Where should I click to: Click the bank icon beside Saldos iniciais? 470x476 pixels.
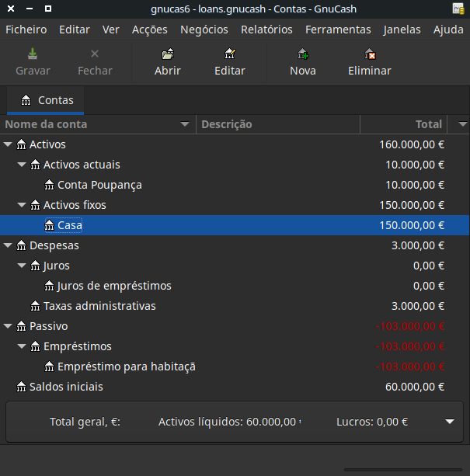click(21, 387)
